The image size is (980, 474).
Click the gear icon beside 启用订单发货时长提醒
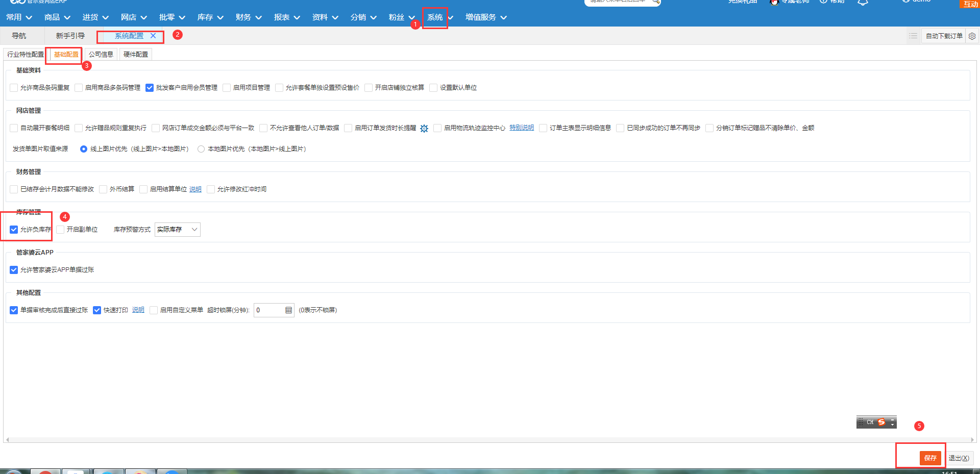click(x=424, y=129)
